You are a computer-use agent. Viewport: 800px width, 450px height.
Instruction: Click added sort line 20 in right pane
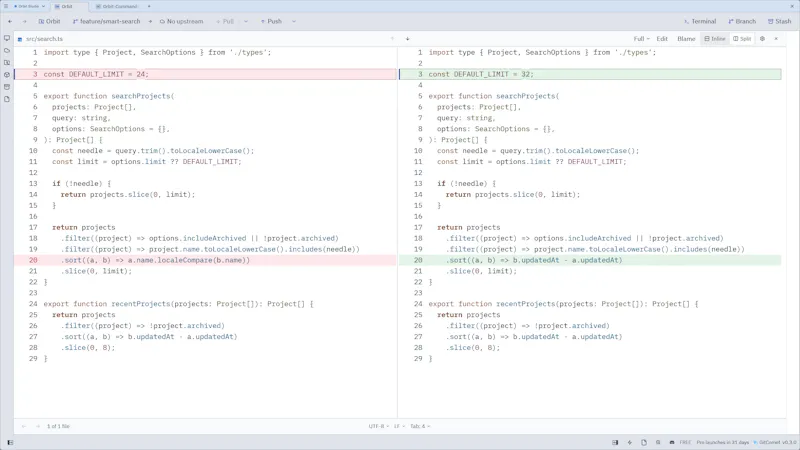pos(590,260)
